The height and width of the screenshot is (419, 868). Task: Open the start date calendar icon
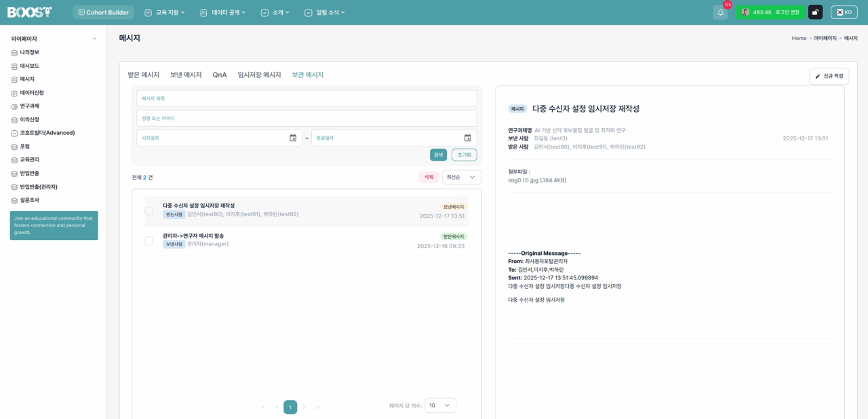[293, 138]
